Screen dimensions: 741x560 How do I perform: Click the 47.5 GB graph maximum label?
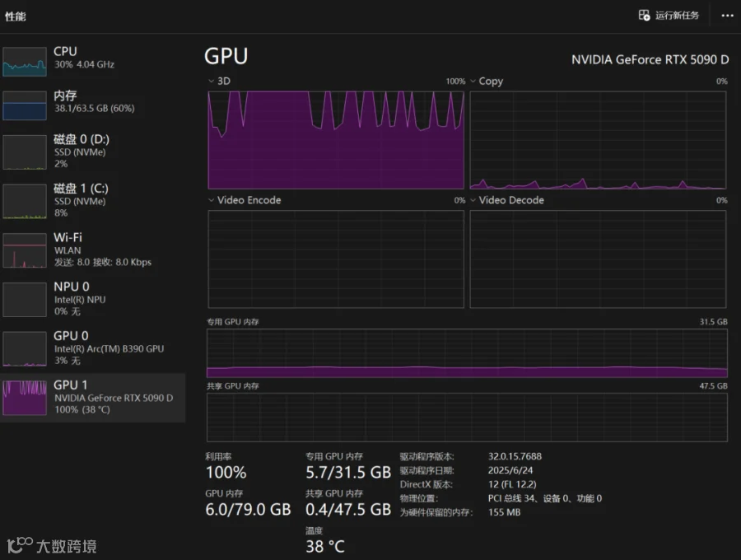click(713, 386)
